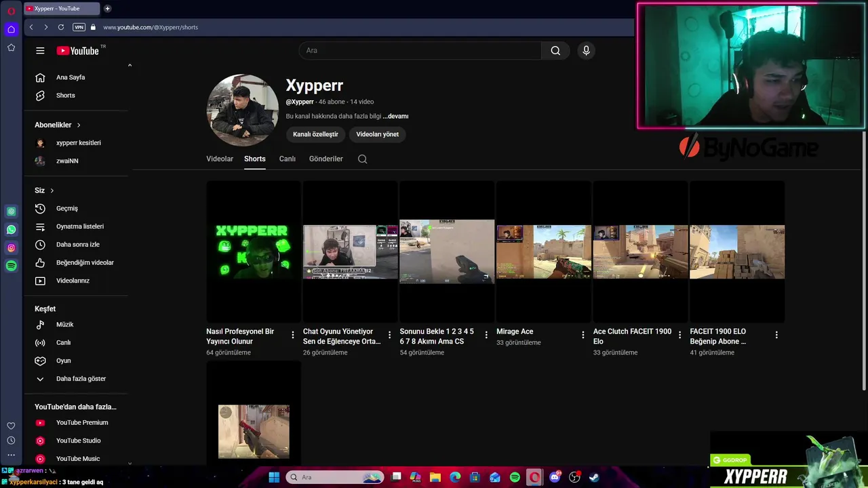This screenshot has height=488, width=868.
Task: Open Instagram in Opera sidebar
Action: tap(11, 248)
